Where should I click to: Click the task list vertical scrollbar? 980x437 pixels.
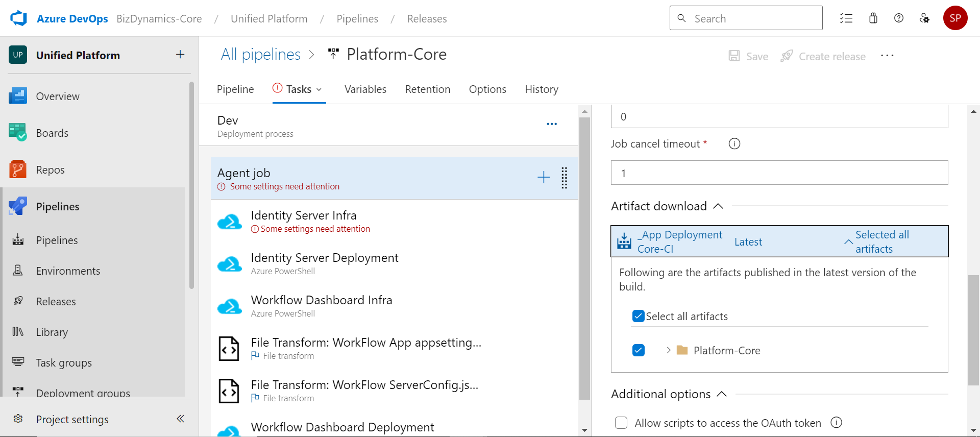pos(585,258)
